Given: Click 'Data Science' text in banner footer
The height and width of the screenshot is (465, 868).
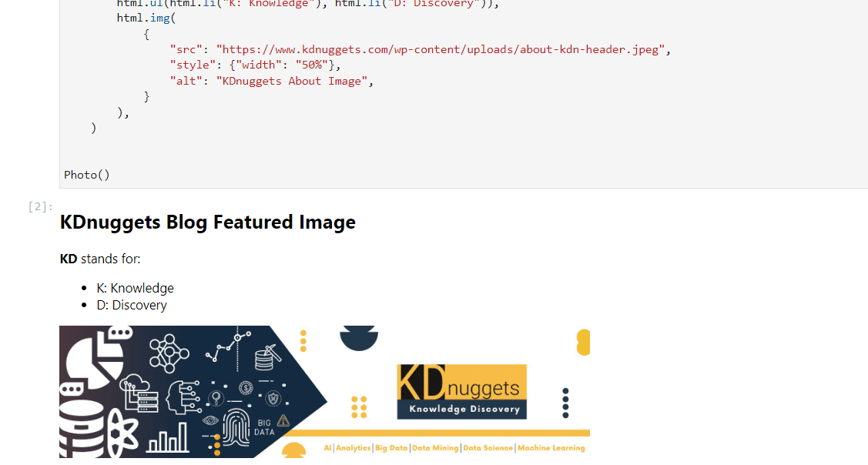Looking at the screenshot, I should click(x=488, y=448).
